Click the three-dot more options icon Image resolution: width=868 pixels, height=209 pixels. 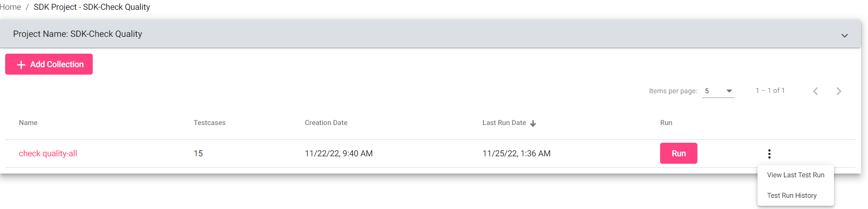[x=769, y=154]
